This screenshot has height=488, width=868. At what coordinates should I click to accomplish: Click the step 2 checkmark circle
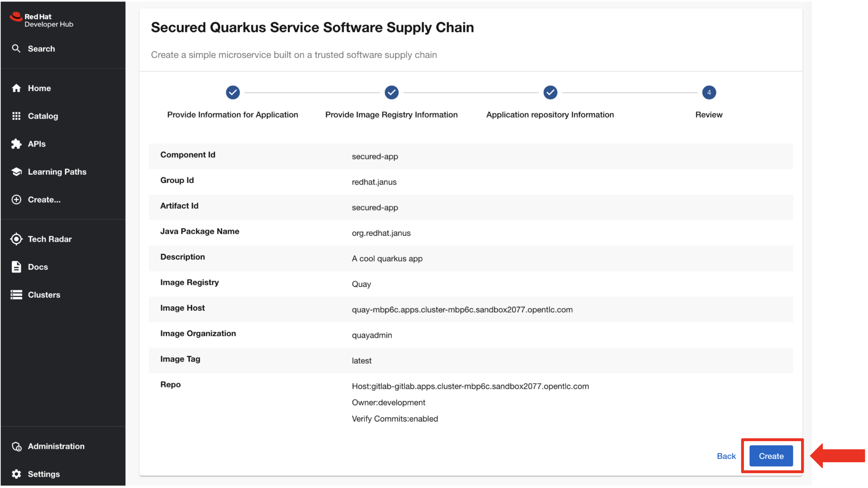pyautogui.click(x=392, y=93)
